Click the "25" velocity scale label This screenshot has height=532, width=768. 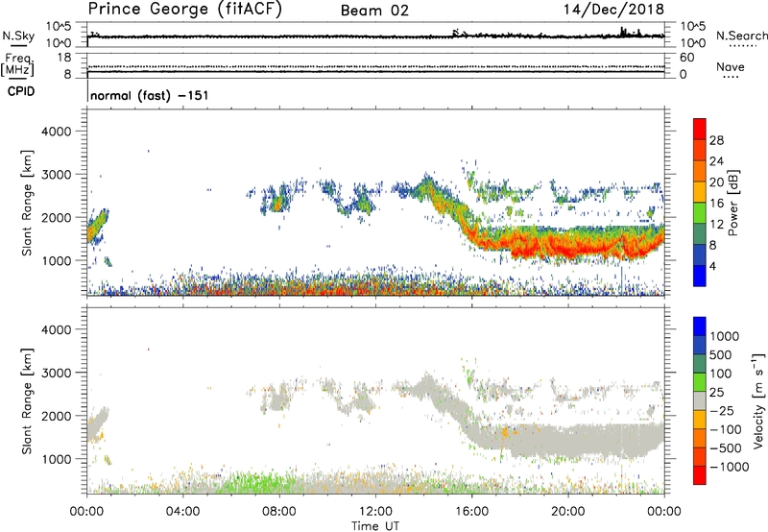coord(716,392)
